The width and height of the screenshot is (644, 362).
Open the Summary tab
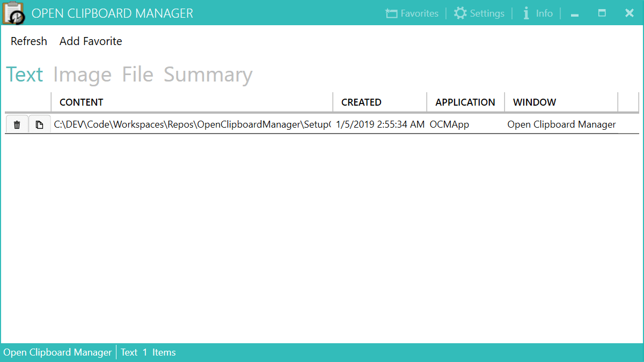click(x=208, y=75)
